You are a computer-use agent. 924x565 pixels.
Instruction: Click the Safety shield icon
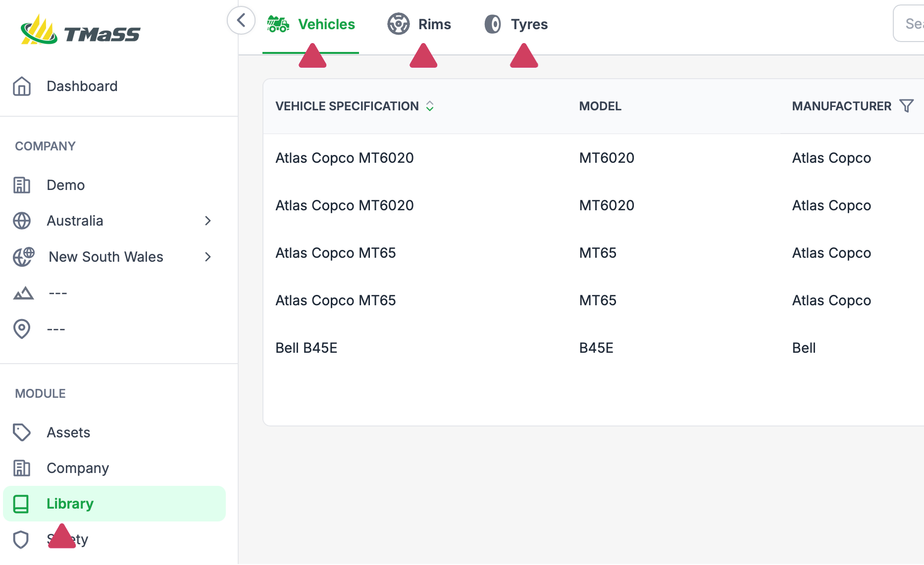click(x=21, y=539)
